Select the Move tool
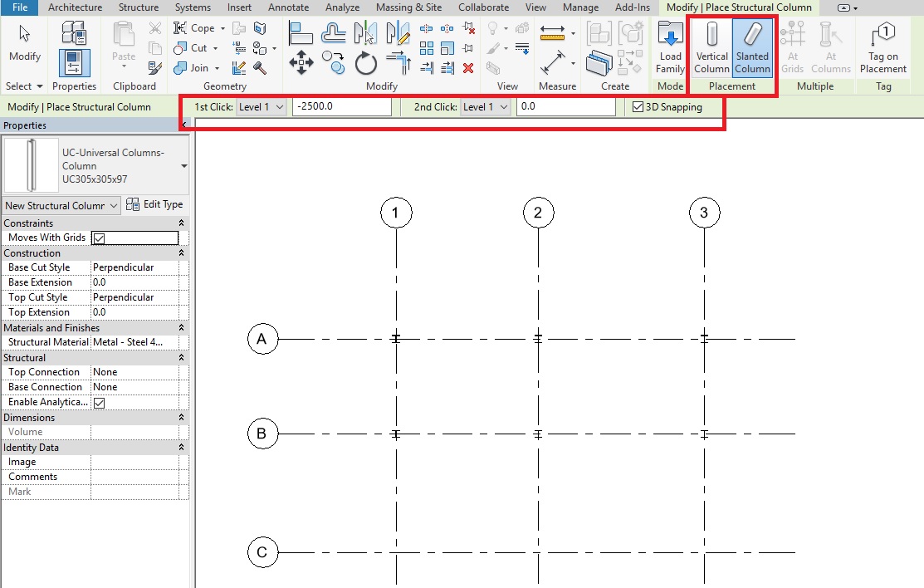 [302, 62]
